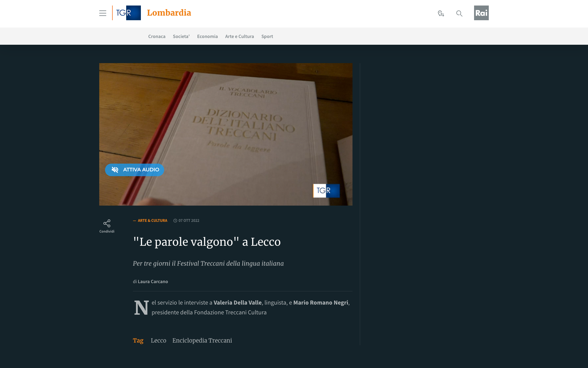Open the Lombardia regional homepage link
The image size is (588, 368).
tap(169, 13)
